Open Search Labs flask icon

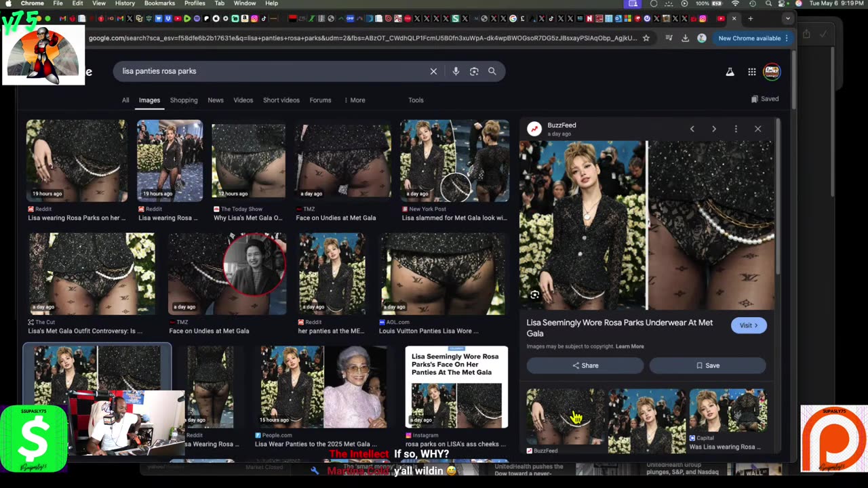click(x=730, y=72)
